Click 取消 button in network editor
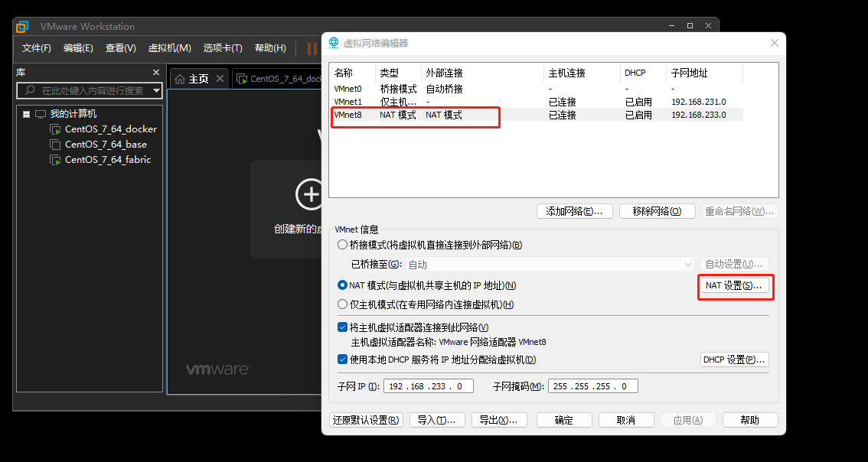Image resolution: width=868 pixels, height=462 pixels. pyautogui.click(x=626, y=420)
